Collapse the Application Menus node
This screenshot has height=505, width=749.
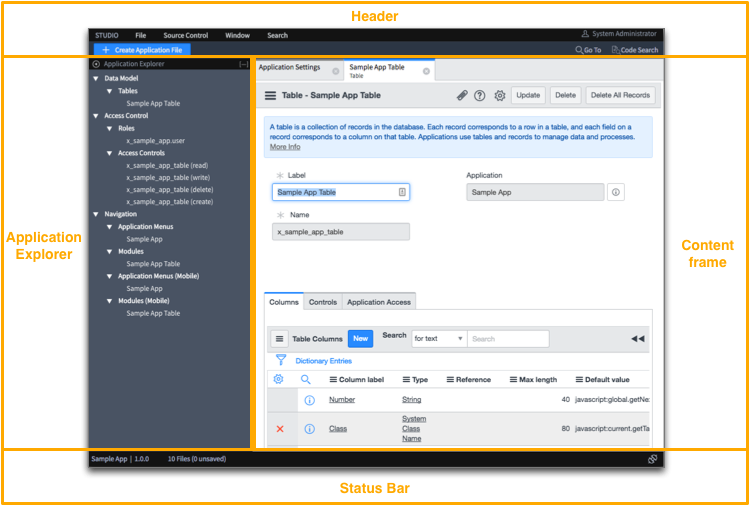(x=109, y=227)
